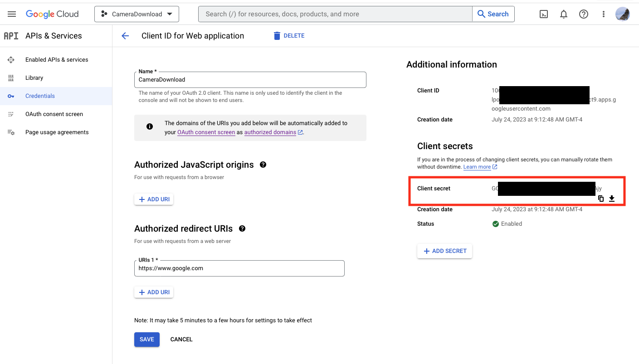Go back with the left arrow
639x364 pixels.
[125, 36]
